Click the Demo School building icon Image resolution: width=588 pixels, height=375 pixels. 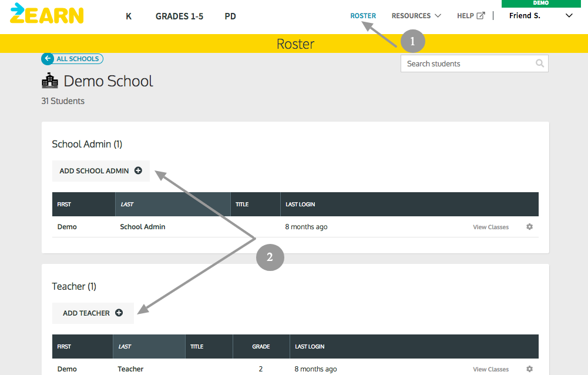pyautogui.click(x=50, y=81)
